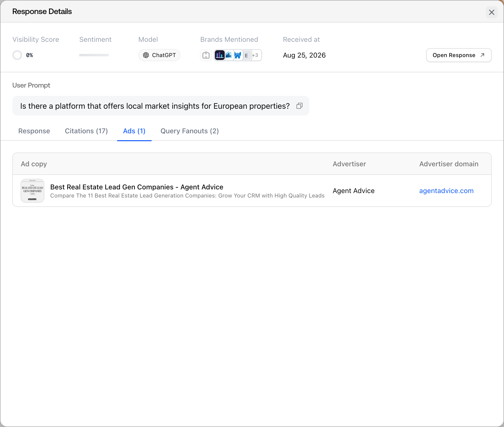Click the blue house with leaves logo
Image resolution: width=504 pixels, height=427 pixels.
238,55
